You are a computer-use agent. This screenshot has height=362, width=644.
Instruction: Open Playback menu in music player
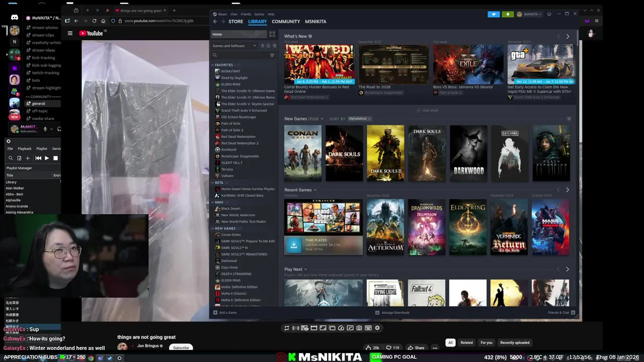[x=25, y=149]
